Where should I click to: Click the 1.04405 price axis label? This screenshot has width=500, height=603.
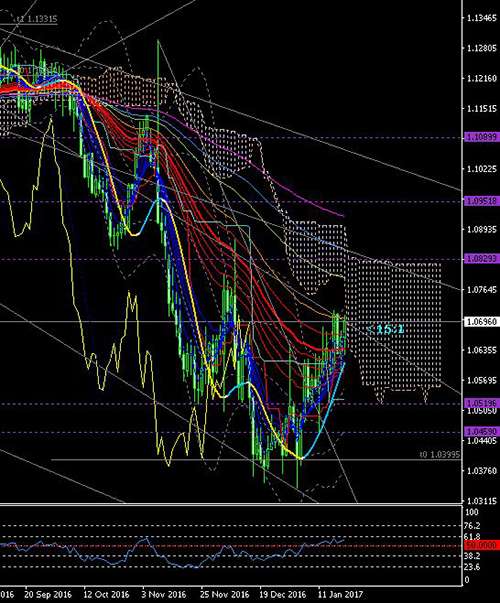click(x=482, y=440)
